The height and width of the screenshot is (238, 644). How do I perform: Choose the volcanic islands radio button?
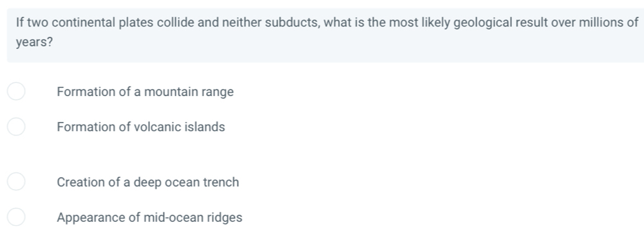click(16, 126)
